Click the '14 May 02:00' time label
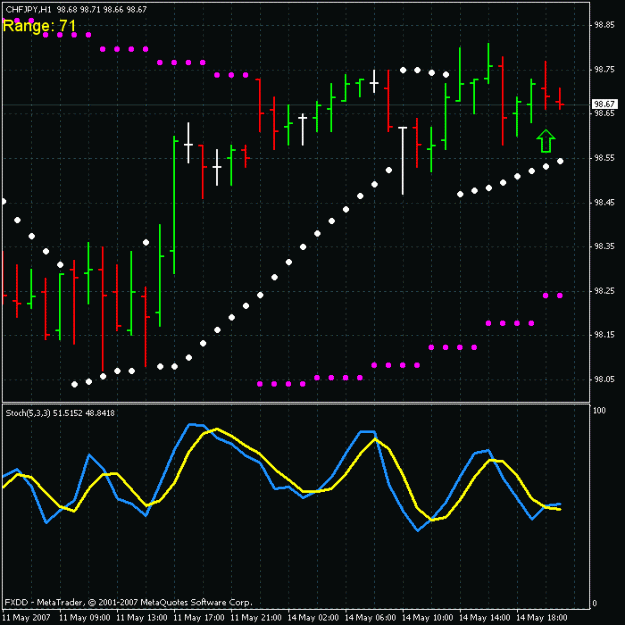The image size is (625, 625). 313,617
